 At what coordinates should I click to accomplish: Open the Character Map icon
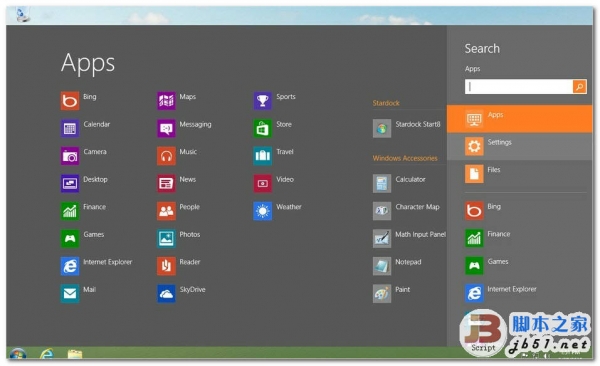coord(382,211)
